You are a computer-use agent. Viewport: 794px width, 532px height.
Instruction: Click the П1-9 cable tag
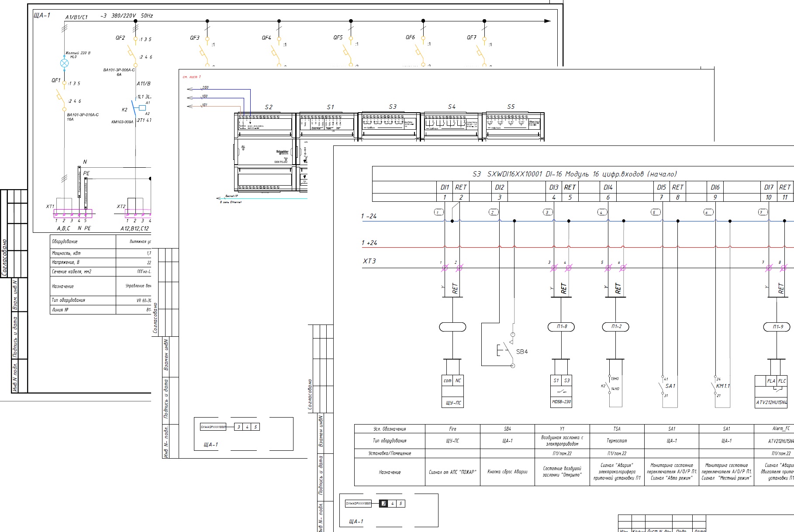click(x=777, y=327)
